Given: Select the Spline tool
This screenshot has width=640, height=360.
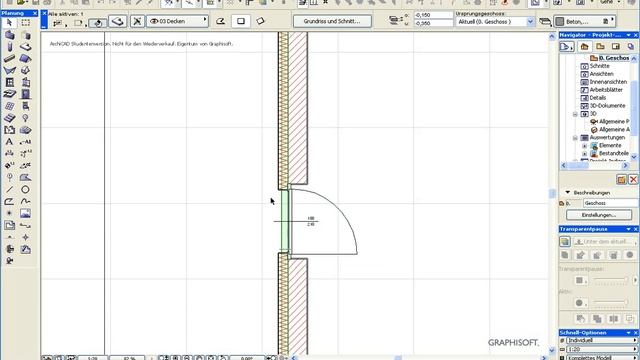Looking at the screenshot, I should (25, 202).
